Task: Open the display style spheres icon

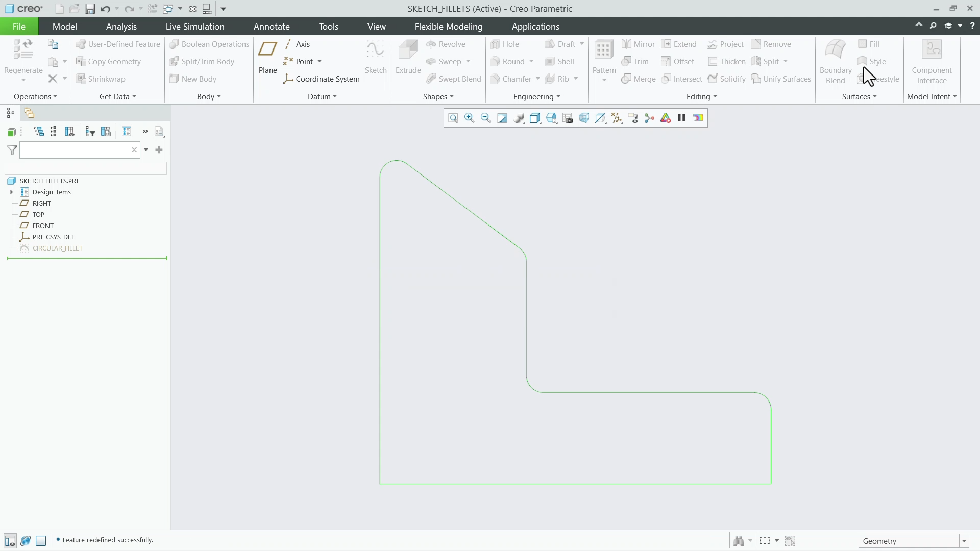Action: tap(519, 118)
